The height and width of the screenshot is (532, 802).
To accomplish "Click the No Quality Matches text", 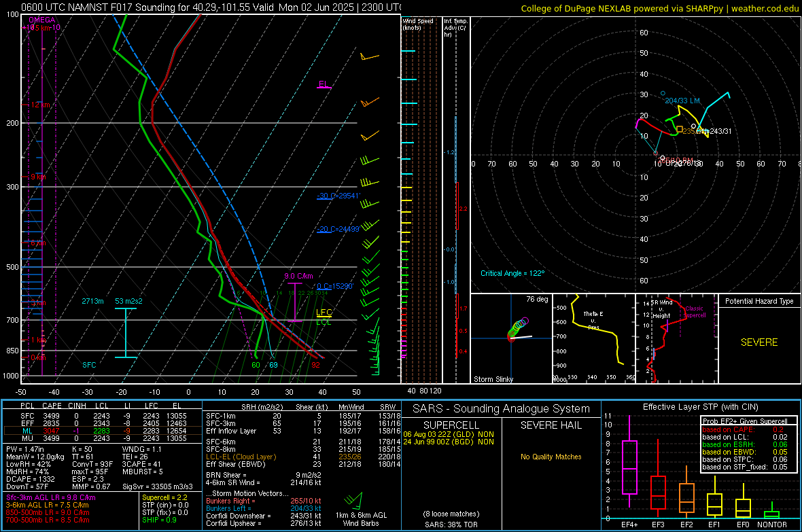I will point(551,457).
